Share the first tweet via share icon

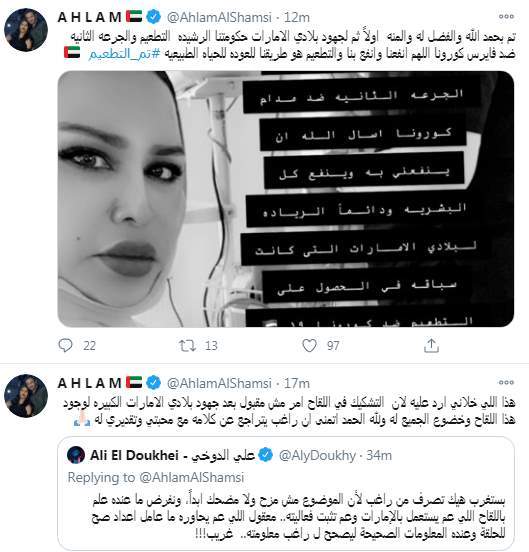[x=431, y=345]
